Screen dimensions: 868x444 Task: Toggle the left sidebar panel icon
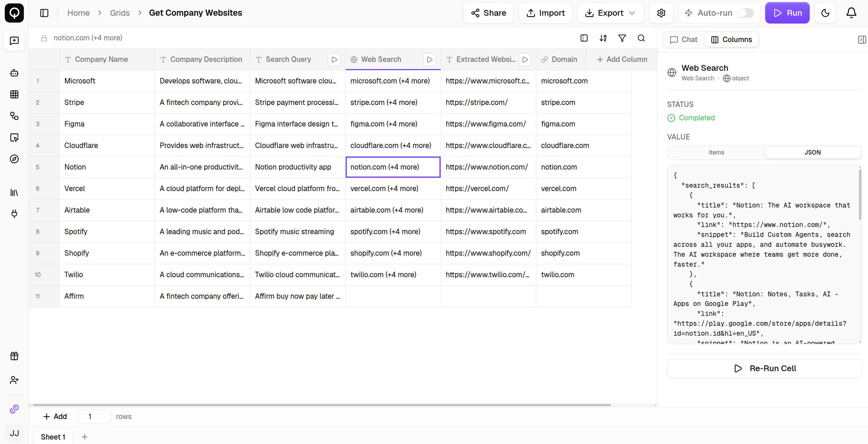[44, 13]
